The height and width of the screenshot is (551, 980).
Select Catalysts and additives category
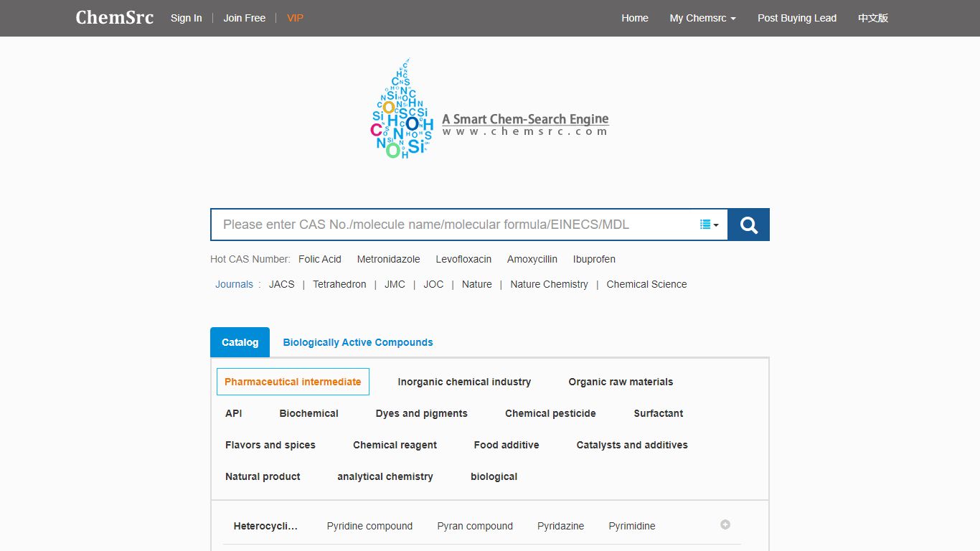click(632, 445)
